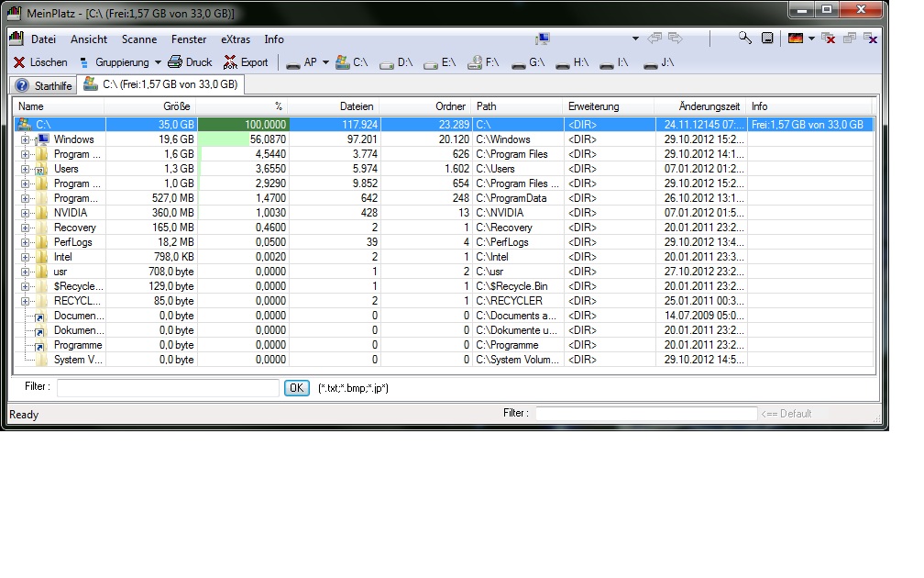Open the address bar dropdown arrow

[635, 39]
